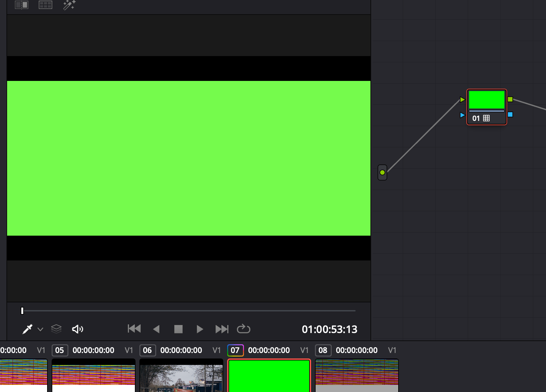The width and height of the screenshot is (546, 392).
Task: Toggle loop playback
Action: point(244,329)
